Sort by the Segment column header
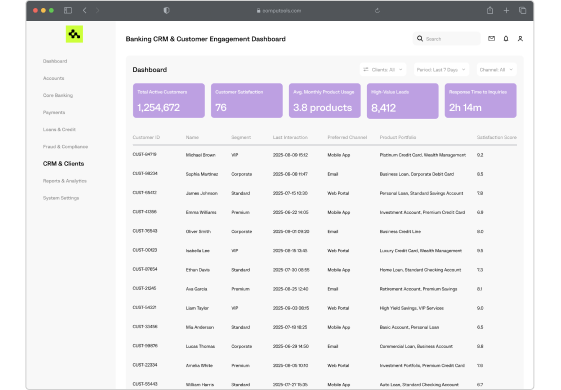The height and width of the screenshot is (390, 561). pyautogui.click(x=241, y=137)
